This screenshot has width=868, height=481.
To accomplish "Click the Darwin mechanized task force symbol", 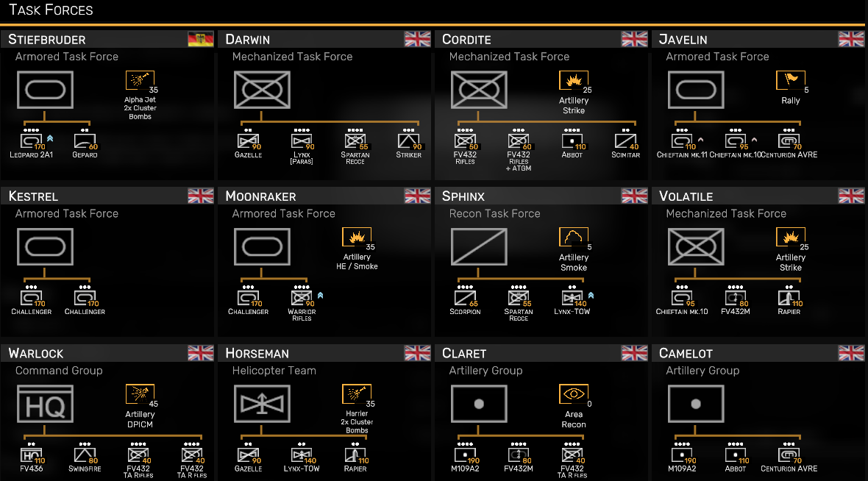I will pos(262,90).
